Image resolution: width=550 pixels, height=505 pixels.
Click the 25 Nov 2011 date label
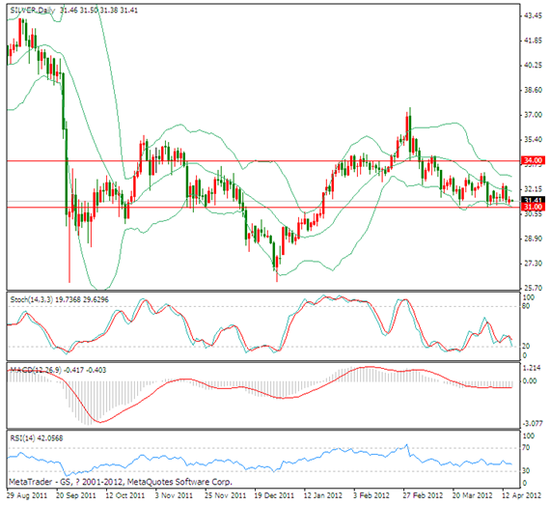coord(225,496)
